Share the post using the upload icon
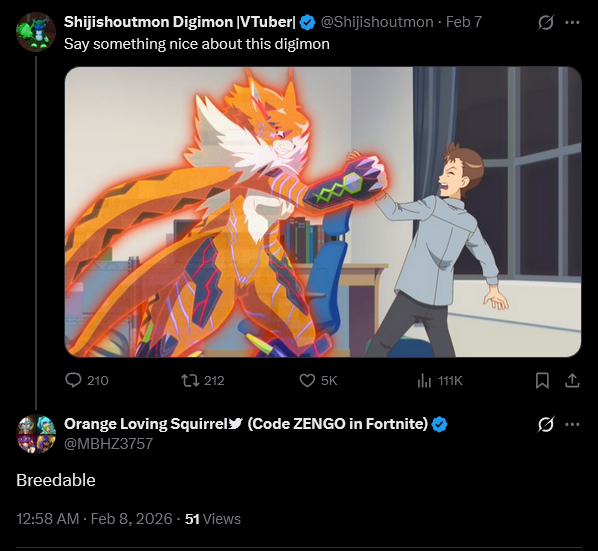 pyautogui.click(x=572, y=380)
